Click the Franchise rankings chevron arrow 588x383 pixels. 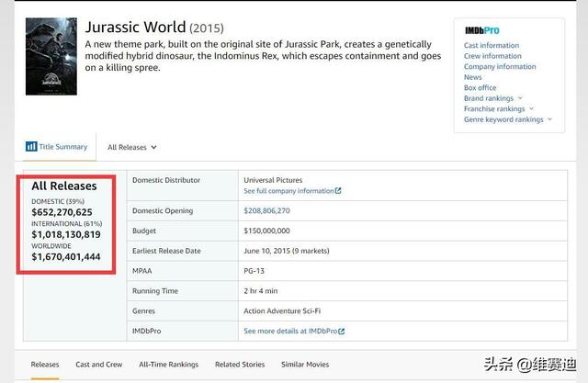pos(531,108)
